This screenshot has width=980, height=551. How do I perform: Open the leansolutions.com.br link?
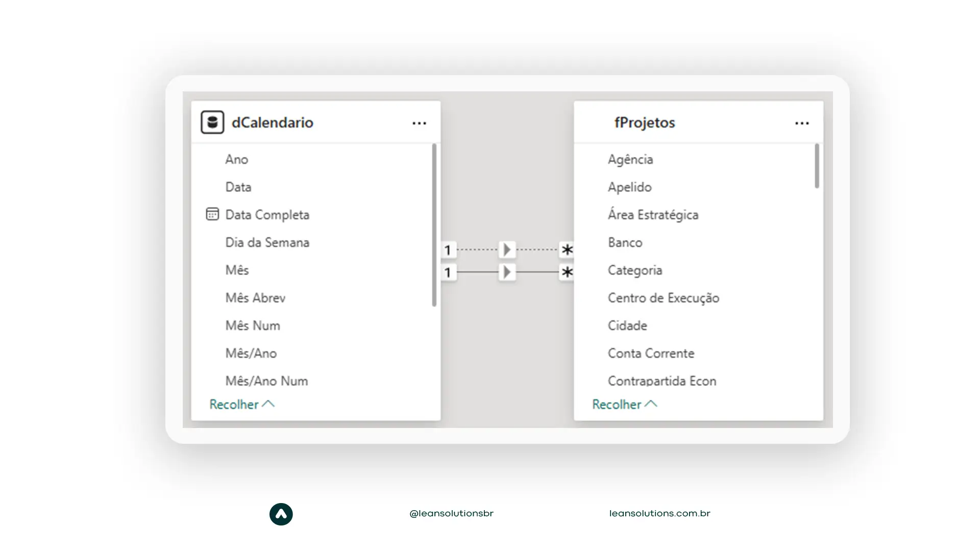coord(659,513)
